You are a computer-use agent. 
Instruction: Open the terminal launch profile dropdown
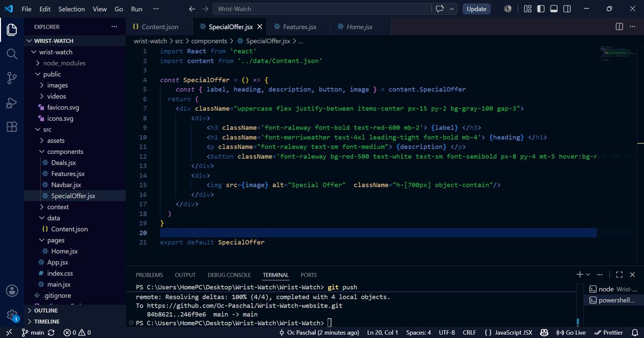click(x=589, y=275)
